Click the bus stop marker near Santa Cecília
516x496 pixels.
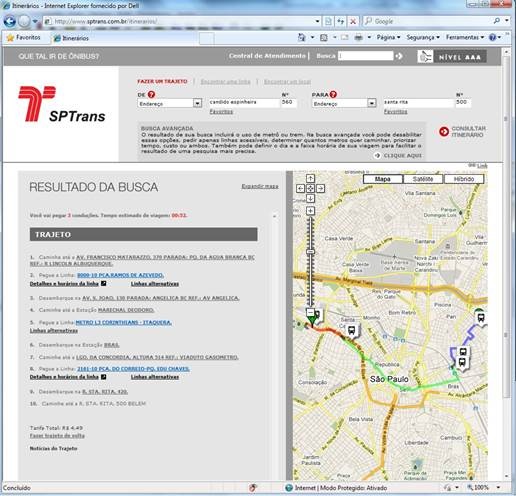[352, 331]
